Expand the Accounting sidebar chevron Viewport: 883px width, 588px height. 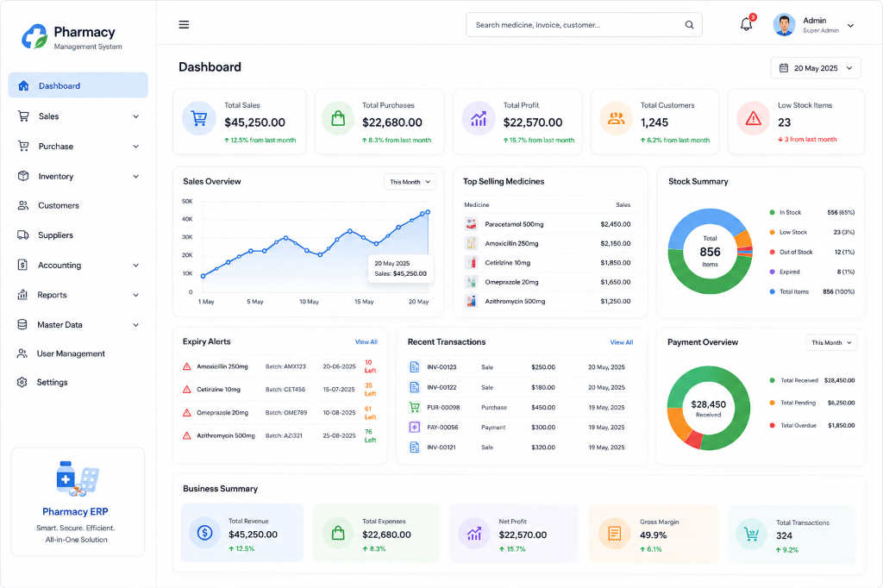coord(135,266)
